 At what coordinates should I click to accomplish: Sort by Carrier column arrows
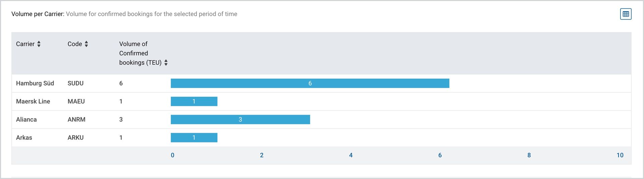[x=39, y=44]
